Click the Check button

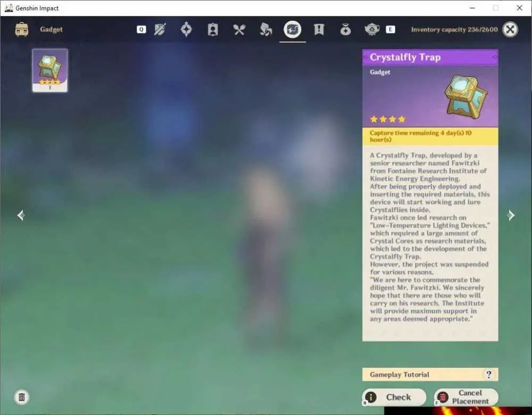pos(394,397)
